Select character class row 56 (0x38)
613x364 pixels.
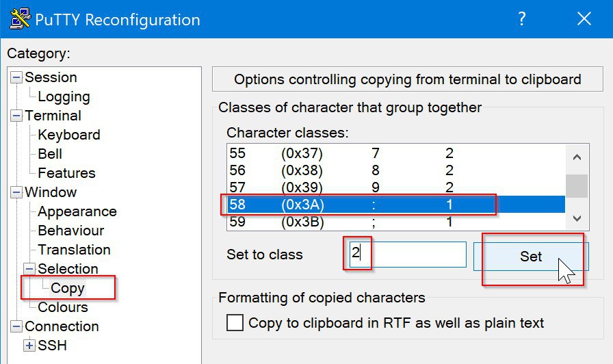(x=396, y=170)
